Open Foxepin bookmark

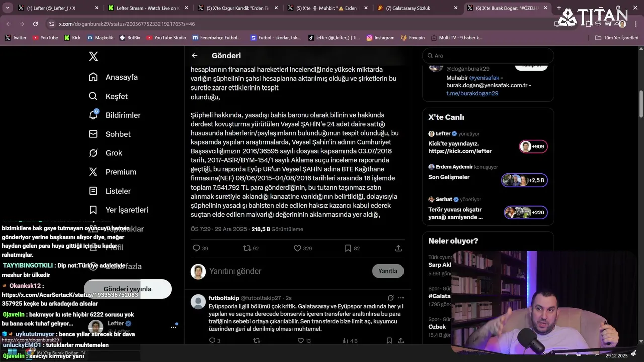[413, 38]
